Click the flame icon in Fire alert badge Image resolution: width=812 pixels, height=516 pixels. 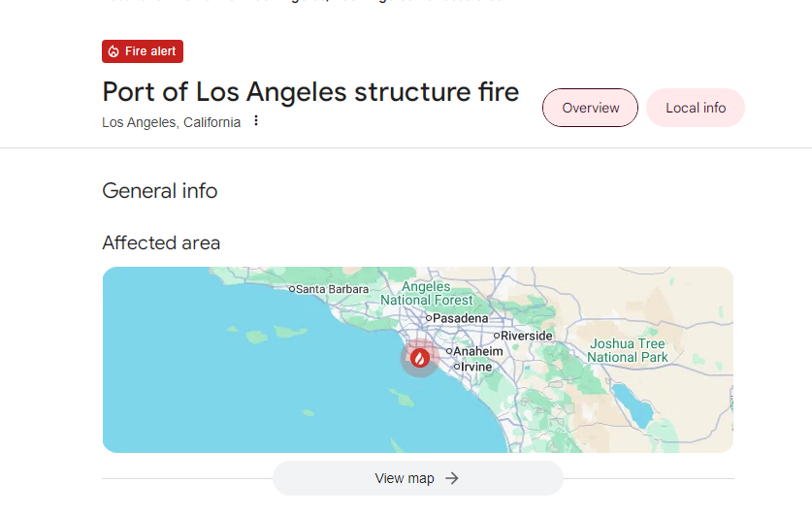(114, 51)
